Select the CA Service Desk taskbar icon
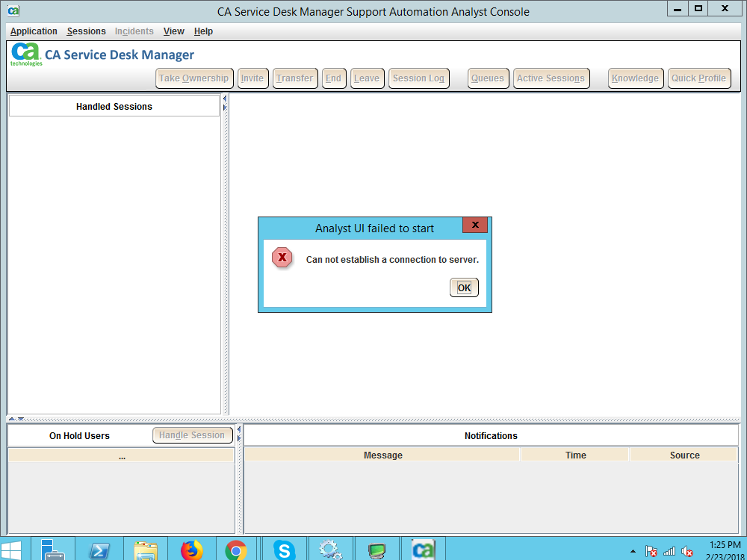Viewport: 747px width, 560px height. point(423,549)
